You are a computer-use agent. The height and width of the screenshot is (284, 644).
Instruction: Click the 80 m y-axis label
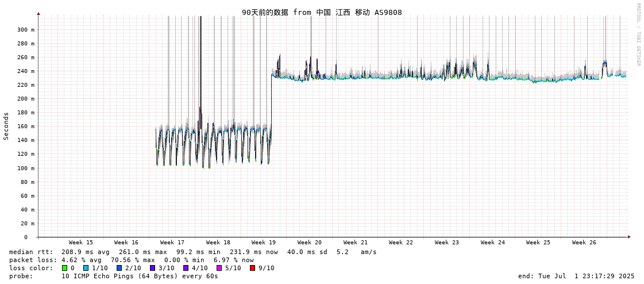pyautogui.click(x=28, y=182)
